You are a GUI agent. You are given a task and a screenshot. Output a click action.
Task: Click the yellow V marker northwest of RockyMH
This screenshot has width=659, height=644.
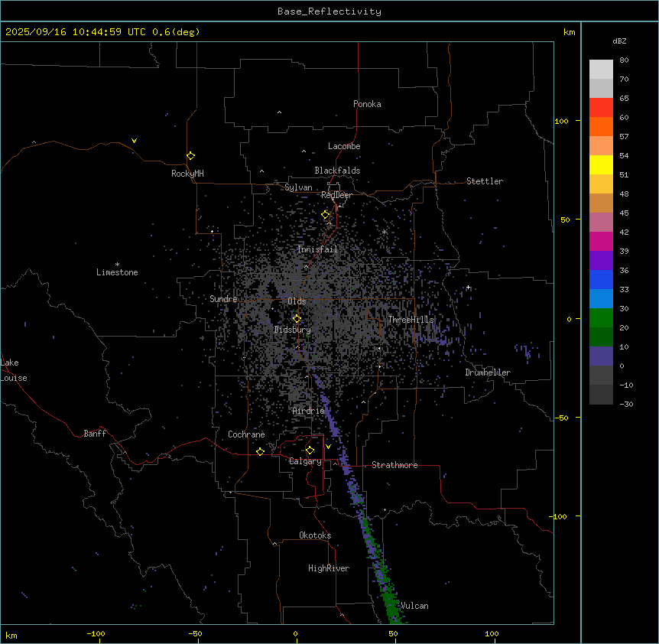click(x=134, y=141)
